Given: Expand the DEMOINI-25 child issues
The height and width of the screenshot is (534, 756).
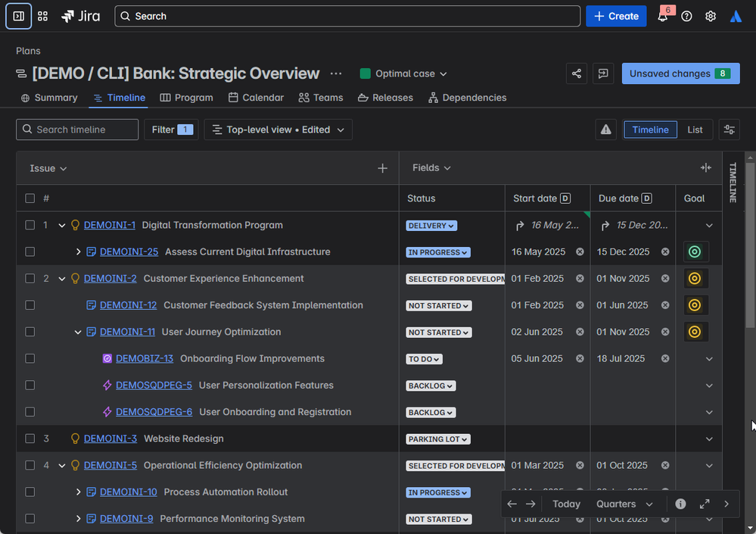Looking at the screenshot, I should point(78,251).
